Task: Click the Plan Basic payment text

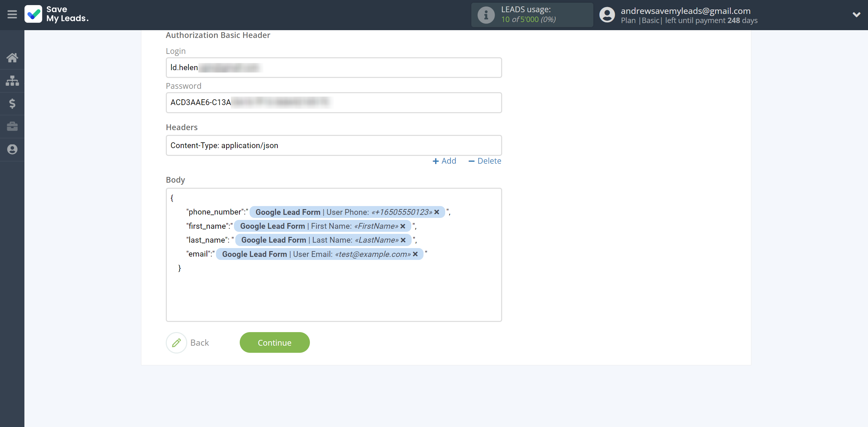Action: tap(689, 20)
